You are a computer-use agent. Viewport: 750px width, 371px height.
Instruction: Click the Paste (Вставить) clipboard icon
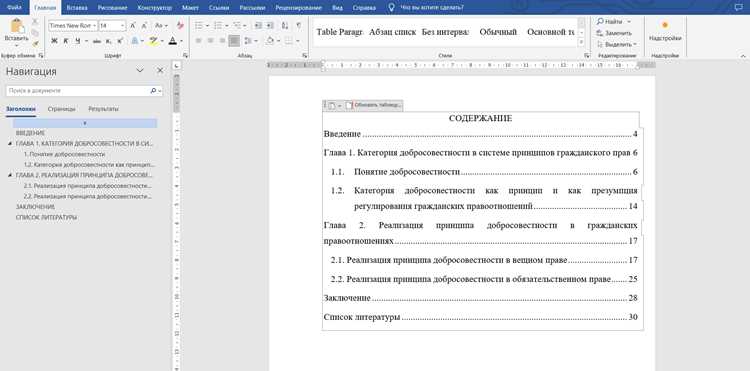pyautogui.click(x=17, y=26)
